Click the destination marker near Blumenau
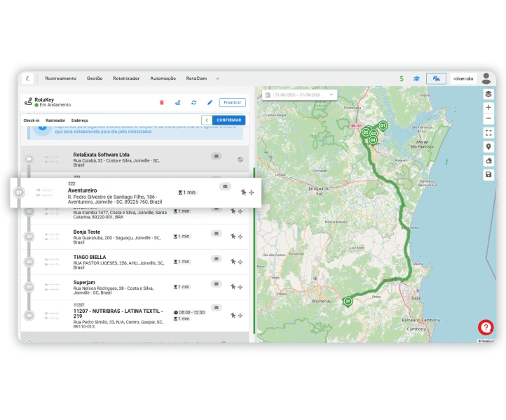The image size is (506, 420). coord(348,302)
